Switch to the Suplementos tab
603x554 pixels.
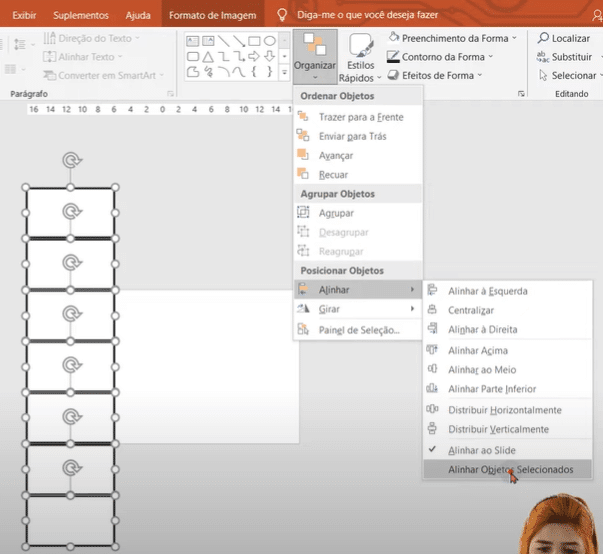tap(81, 15)
